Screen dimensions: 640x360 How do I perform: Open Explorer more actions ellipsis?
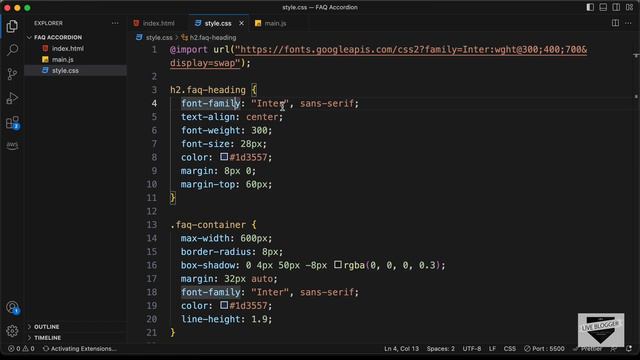point(115,23)
